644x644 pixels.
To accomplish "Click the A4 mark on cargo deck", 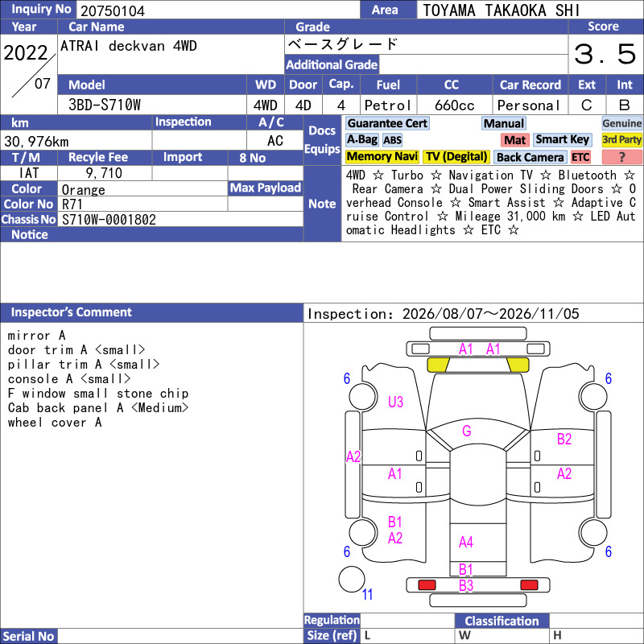I will point(466,542).
